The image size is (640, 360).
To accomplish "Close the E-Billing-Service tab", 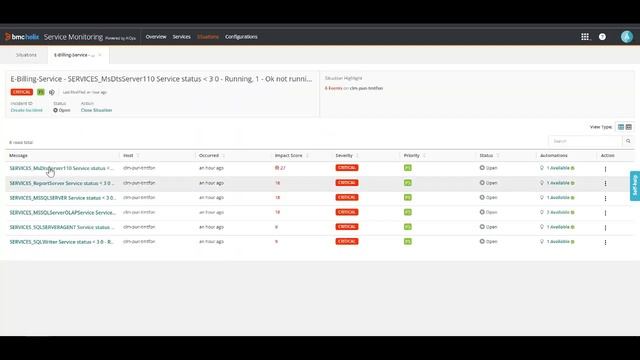I will click(x=100, y=55).
